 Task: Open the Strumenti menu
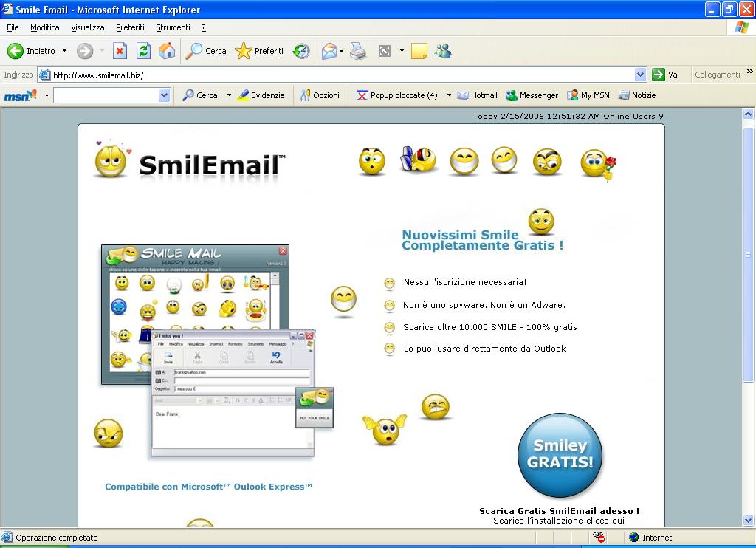[x=173, y=27]
